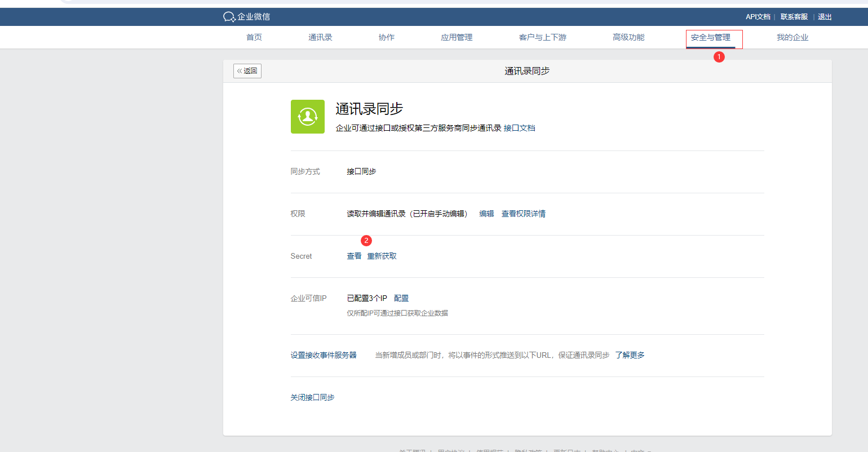Go to the 应用管理 tab
Screen dimensions: 868x452
click(457, 37)
